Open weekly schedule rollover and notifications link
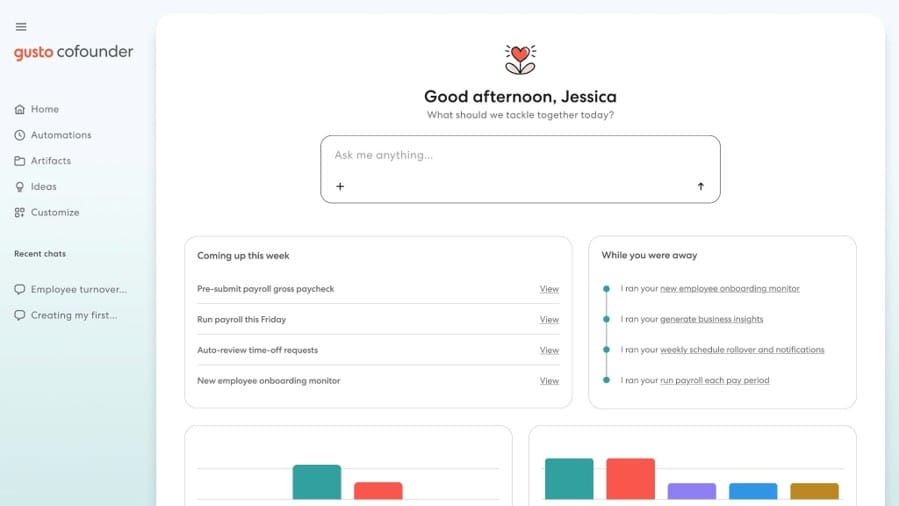Viewport: 899px width, 506px height. pos(742,350)
